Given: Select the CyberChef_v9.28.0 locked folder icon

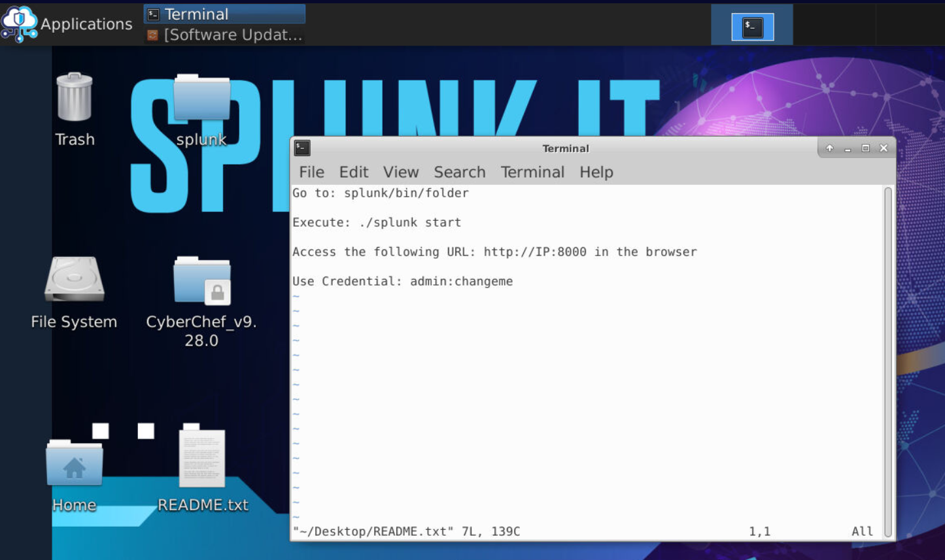Looking at the screenshot, I should [x=201, y=280].
